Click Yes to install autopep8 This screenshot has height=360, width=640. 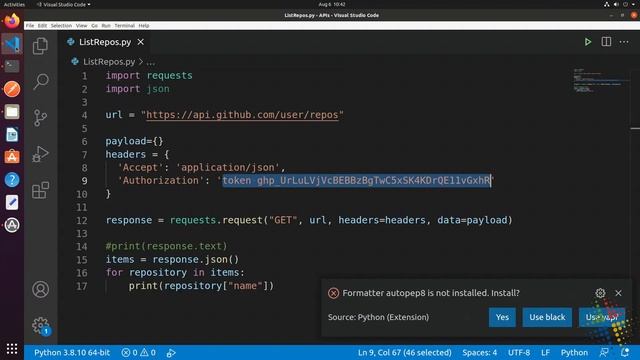click(502, 317)
